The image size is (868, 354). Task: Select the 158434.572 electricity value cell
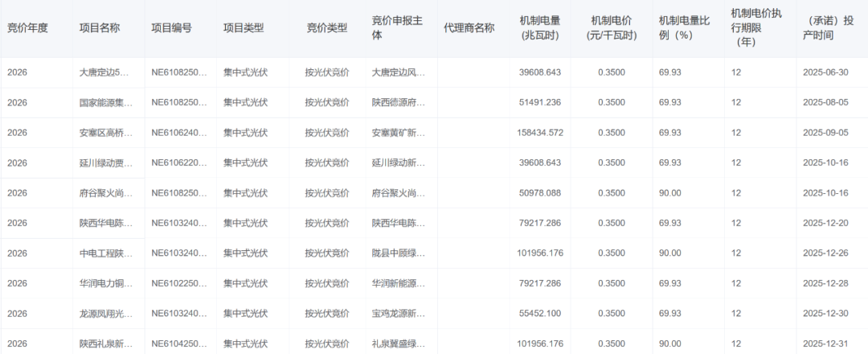(534, 133)
